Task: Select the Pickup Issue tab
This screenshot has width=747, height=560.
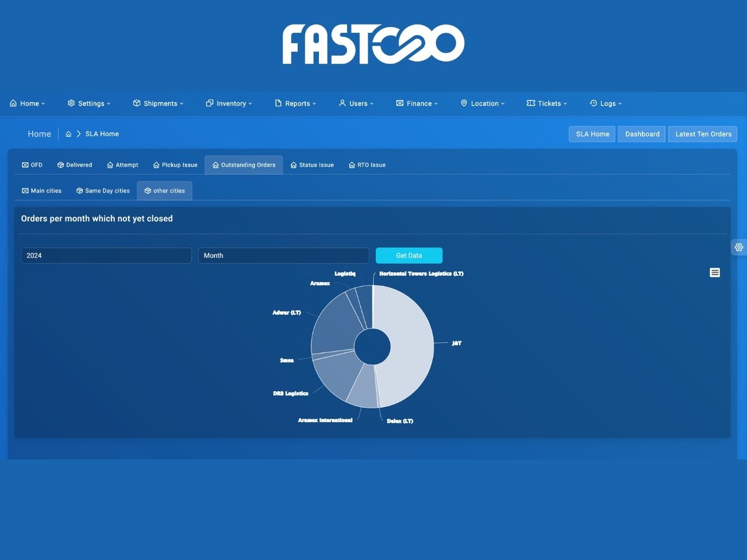Action: coord(175,165)
